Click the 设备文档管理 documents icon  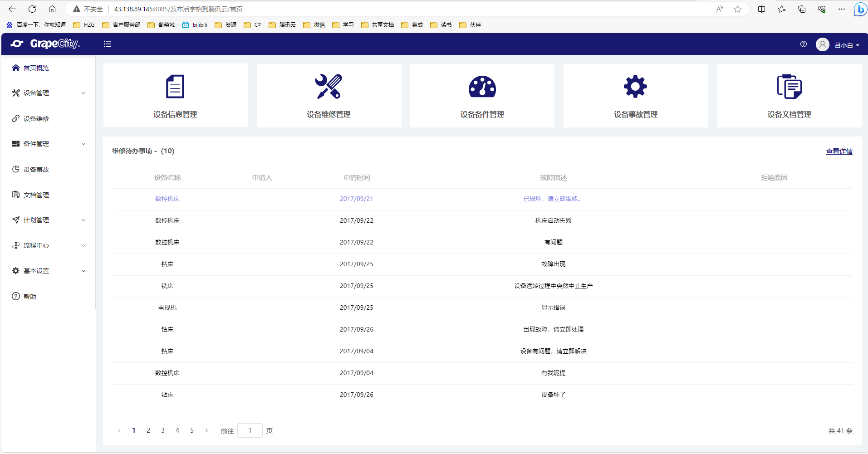tap(790, 87)
